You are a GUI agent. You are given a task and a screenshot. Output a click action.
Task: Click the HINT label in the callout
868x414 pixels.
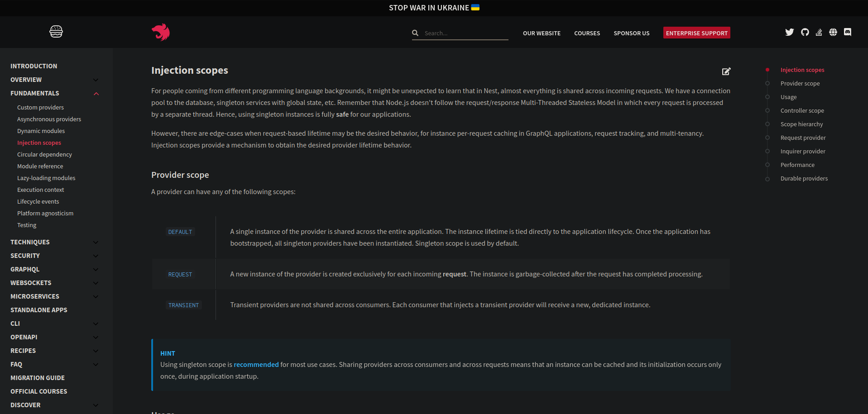click(x=168, y=353)
